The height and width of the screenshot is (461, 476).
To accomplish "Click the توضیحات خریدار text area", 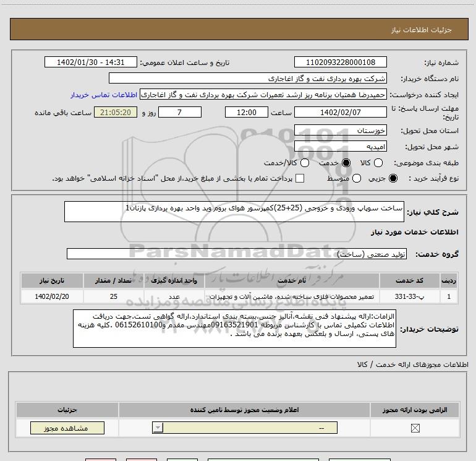I will (234, 329).
